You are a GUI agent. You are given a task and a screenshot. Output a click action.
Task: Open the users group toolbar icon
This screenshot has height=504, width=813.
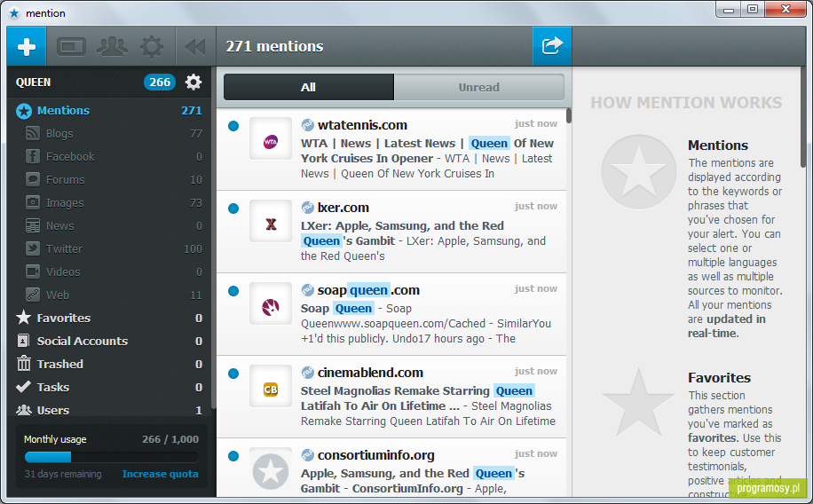pos(112,47)
